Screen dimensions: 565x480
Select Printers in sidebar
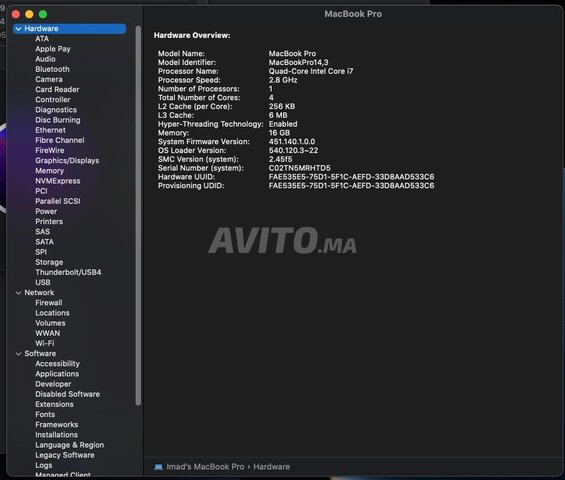click(49, 221)
